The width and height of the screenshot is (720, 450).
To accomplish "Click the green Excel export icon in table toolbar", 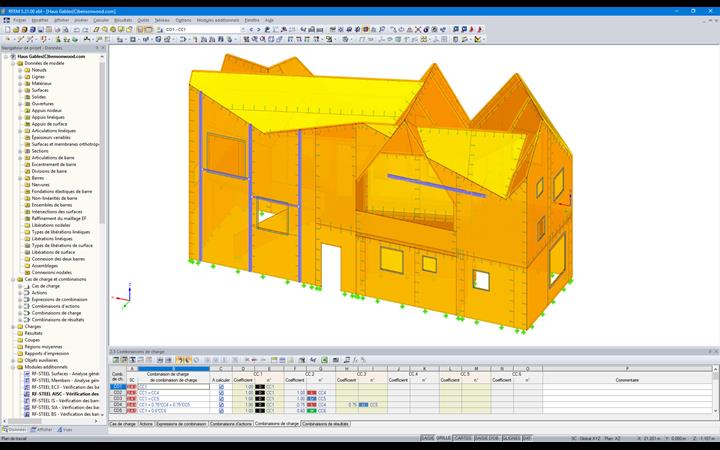I will point(324,360).
